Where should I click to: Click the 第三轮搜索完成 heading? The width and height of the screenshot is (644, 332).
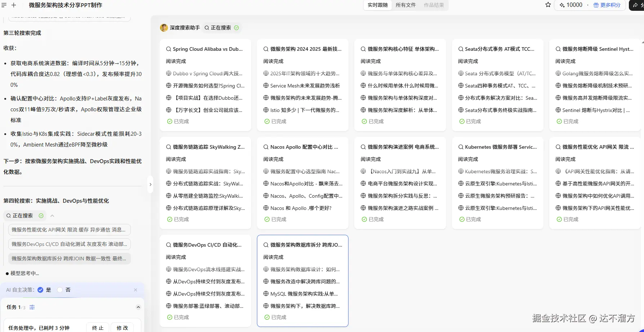[22, 33]
